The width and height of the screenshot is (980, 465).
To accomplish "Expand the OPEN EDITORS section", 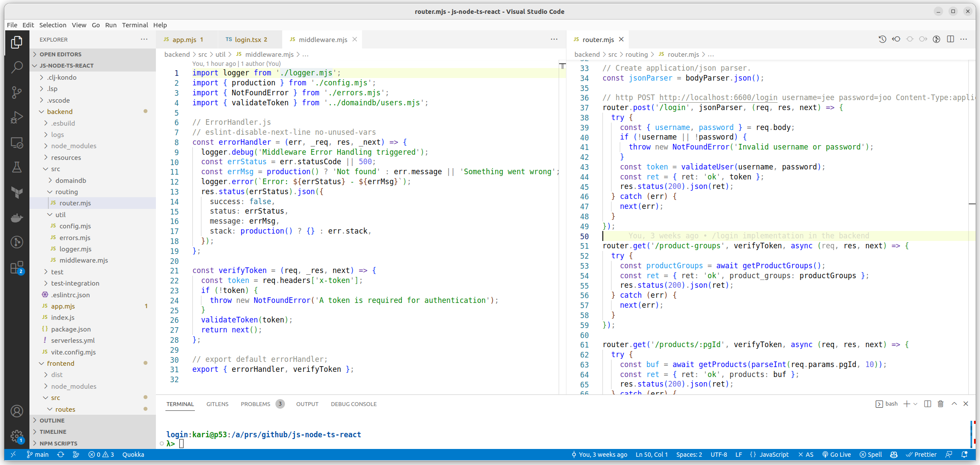I will (x=93, y=54).
